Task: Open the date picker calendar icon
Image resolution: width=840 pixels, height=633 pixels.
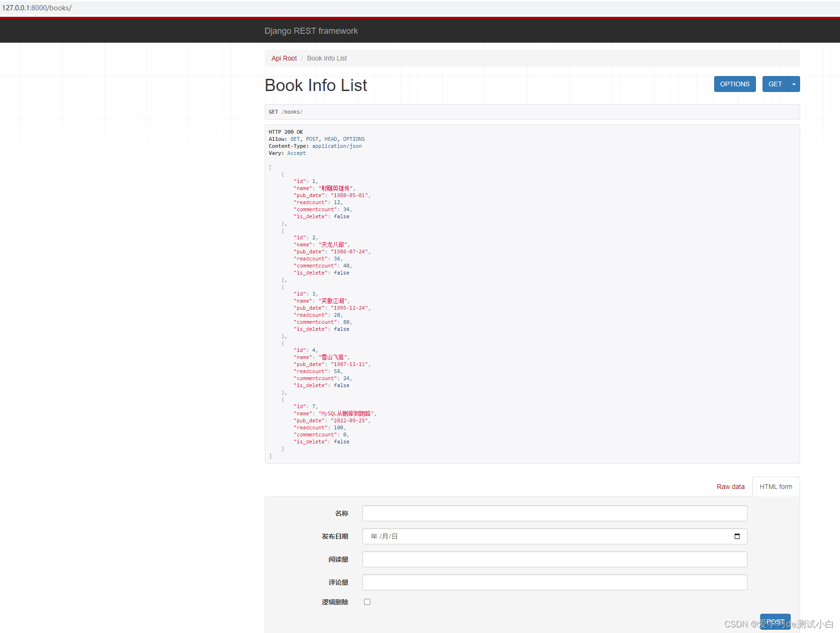Action: [737, 536]
